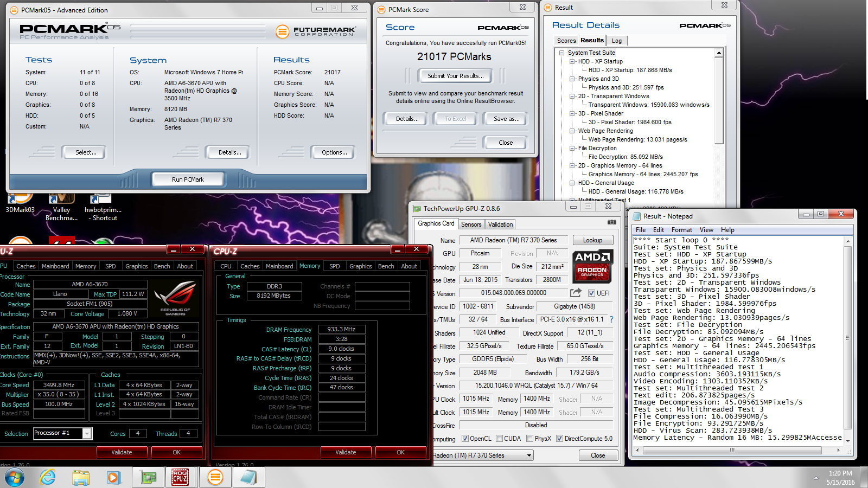Click the Result Details vertical scrollbar thumb

[x=719, y=100]
